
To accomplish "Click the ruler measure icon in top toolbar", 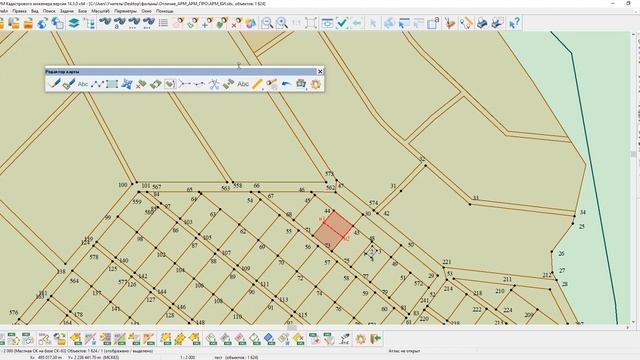I will [467, 23].
